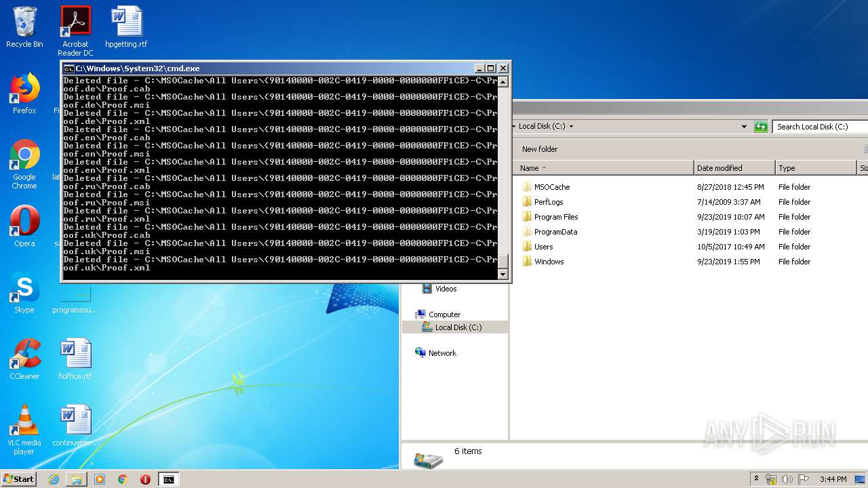The height and width of the screenshot is (488, 868).
Task: Select floffice.rtf desktop file
Action: coord(75,359)
